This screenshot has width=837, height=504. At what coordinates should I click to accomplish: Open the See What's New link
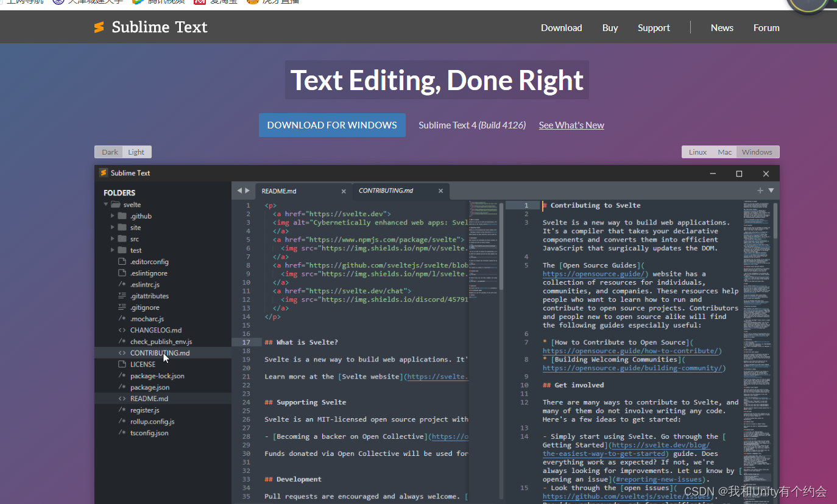point(571,125)
